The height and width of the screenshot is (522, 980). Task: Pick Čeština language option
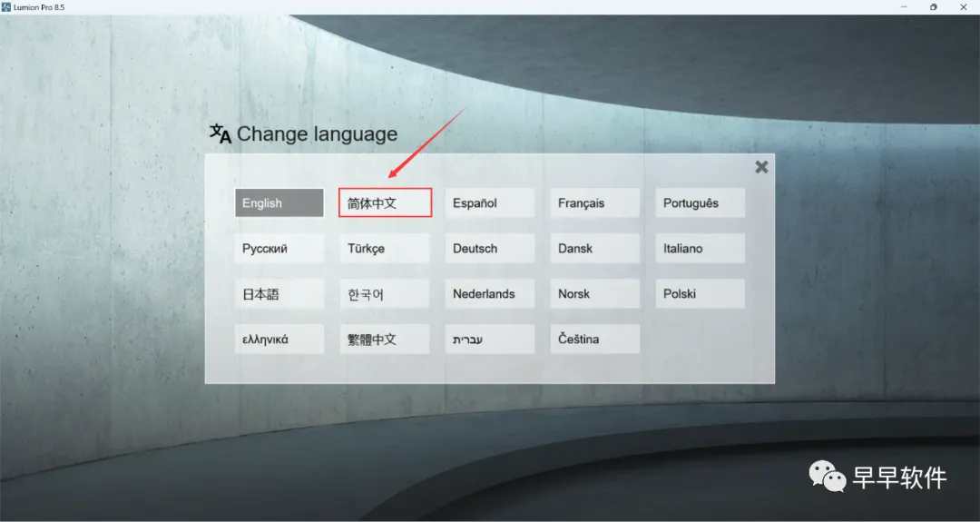click(595, 339)
